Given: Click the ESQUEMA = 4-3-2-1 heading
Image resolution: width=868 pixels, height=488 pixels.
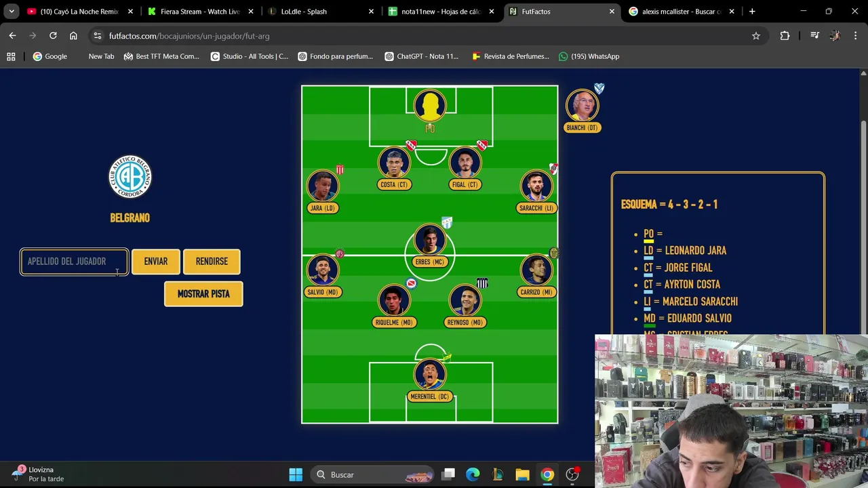Looking at the screenshot, I should (x=669, y=205).
